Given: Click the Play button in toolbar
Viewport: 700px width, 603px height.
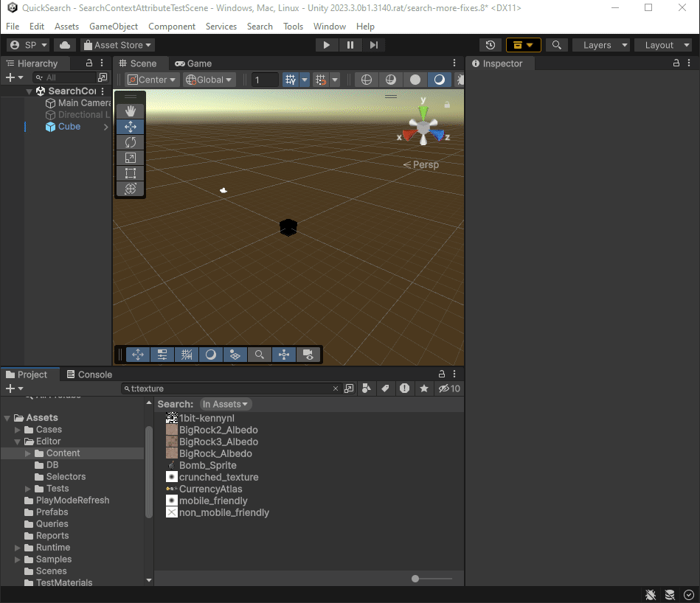Looking at the screenshot, I should [326, 45].
